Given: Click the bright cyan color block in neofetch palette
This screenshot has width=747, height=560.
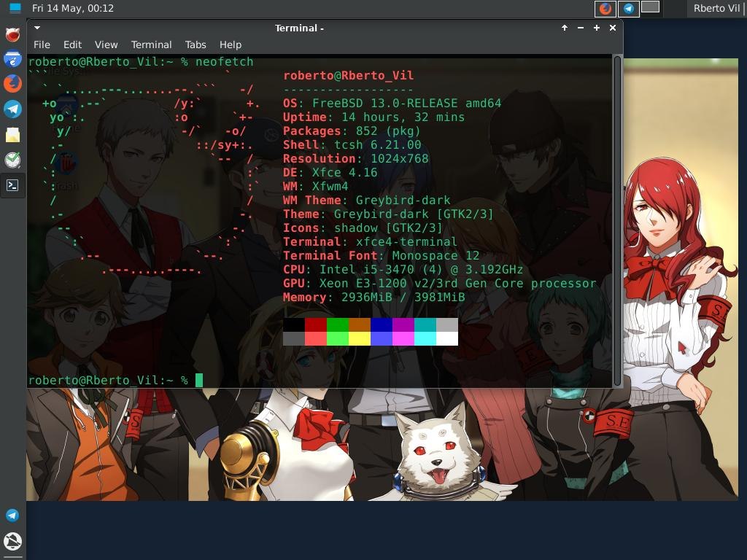Looking at the screenshot, I should 425,338.
